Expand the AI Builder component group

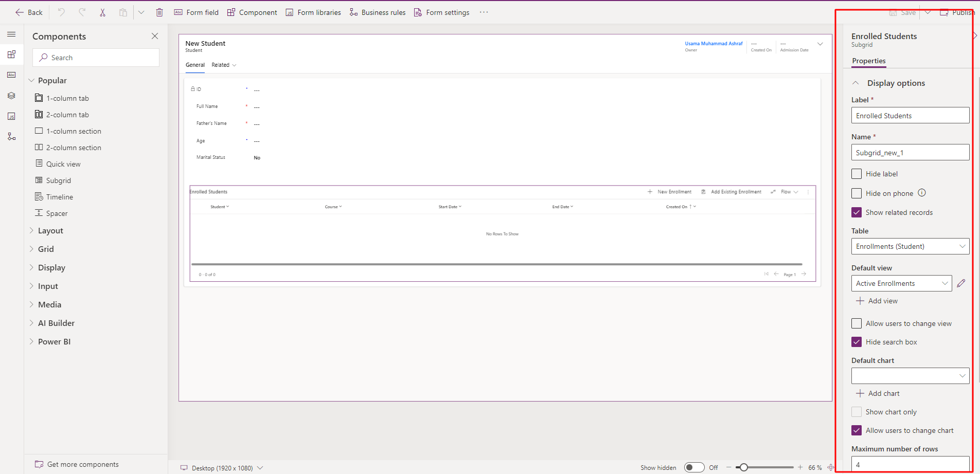click(56, 323)
